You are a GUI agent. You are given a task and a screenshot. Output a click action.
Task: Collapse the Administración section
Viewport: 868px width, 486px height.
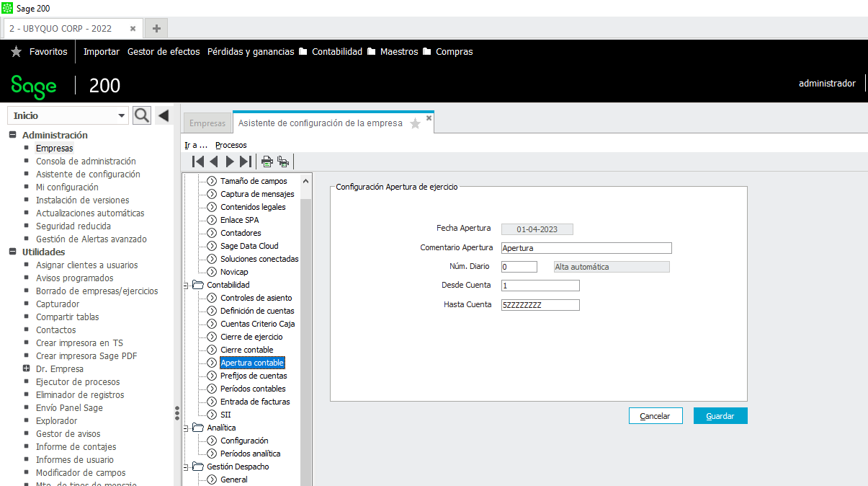point(12,135)
